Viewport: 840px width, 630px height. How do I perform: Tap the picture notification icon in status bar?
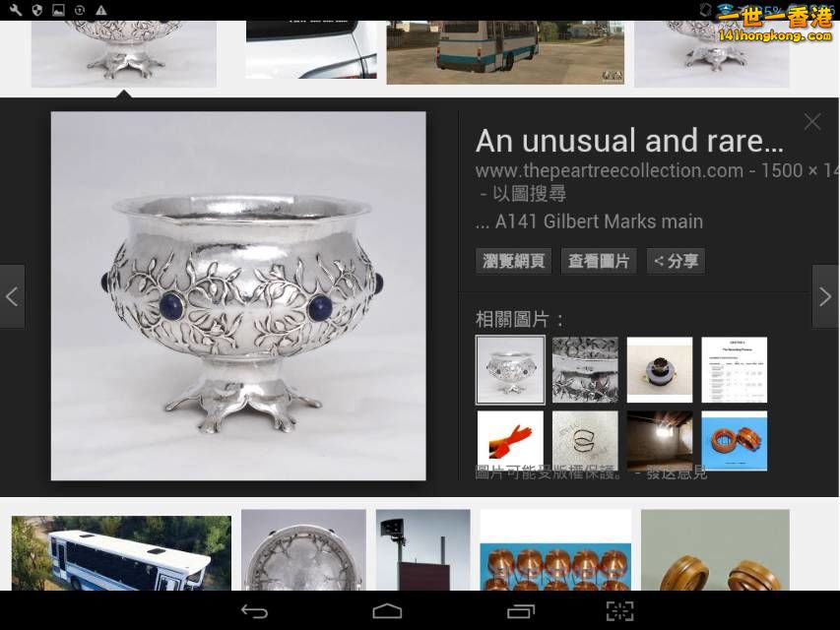pyautogui.click(x=58, y=10)
